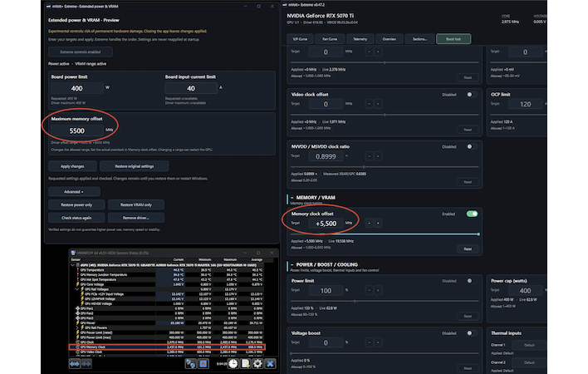Click the HWiNFO flame benchmark icon
Screen dimensions: 588x374
click(x=203, y=363)
